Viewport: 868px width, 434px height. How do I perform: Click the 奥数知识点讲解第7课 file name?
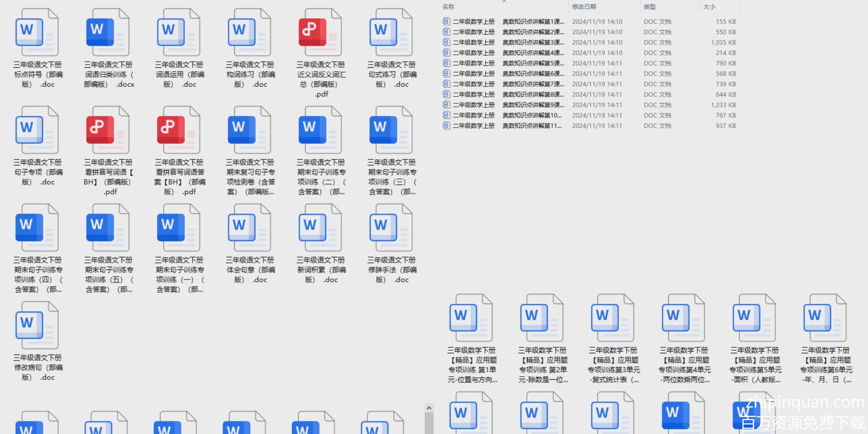pyautogui.click(x=509, y=84)
